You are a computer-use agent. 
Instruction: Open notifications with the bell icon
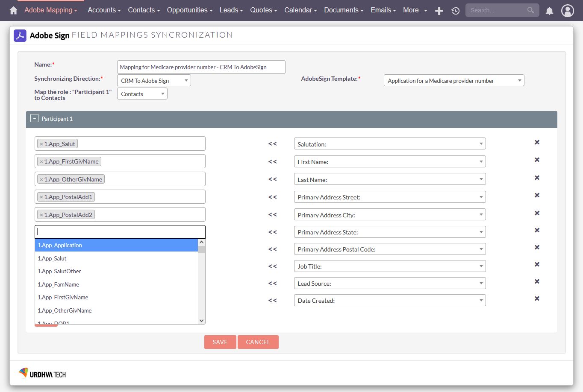(549, 10)
